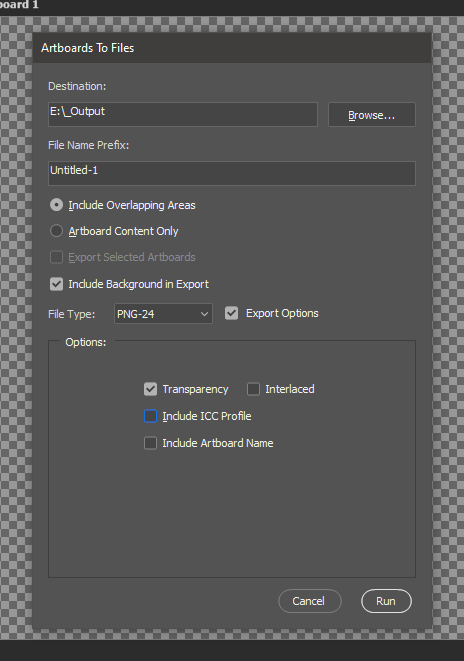Click the File Name Prefix field
The width and height of the screenshot is (464, 661).
tap(232, 173)
